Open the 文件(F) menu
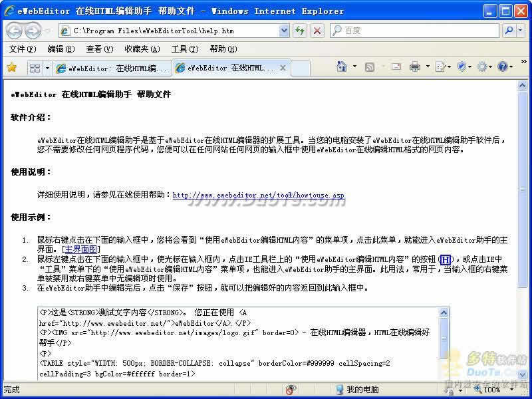Screen dimensions: 532x399 [23, 49]
